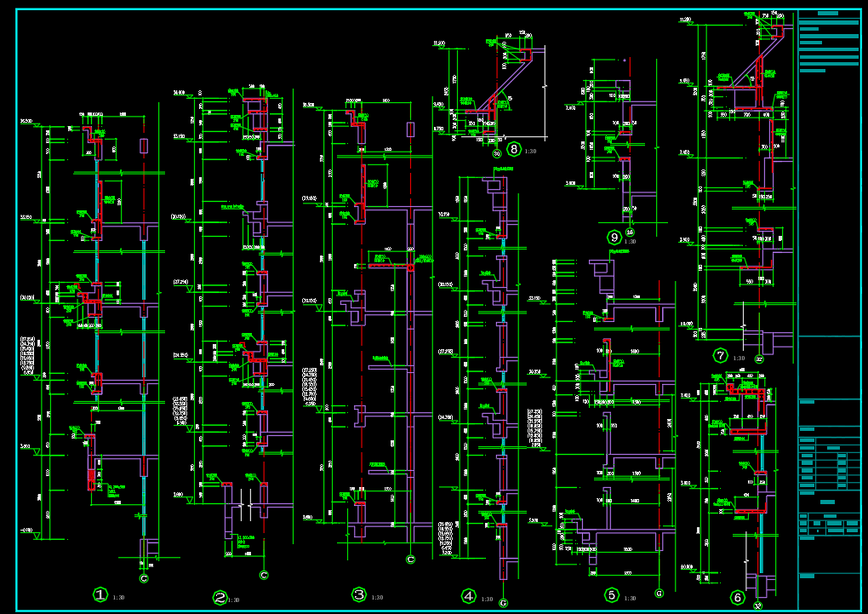Click the circled 9 detail marker
868x614 pixels.
click(614, 238)
